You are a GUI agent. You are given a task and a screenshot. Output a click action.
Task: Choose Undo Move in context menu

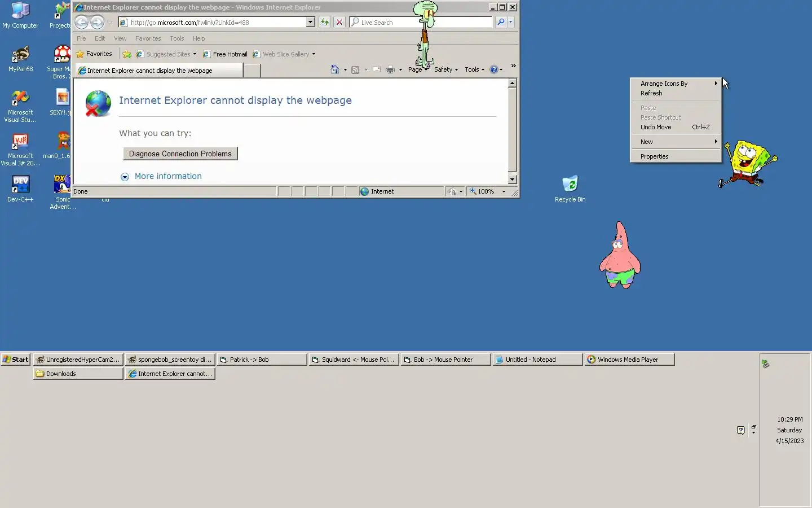pos(676,127)
